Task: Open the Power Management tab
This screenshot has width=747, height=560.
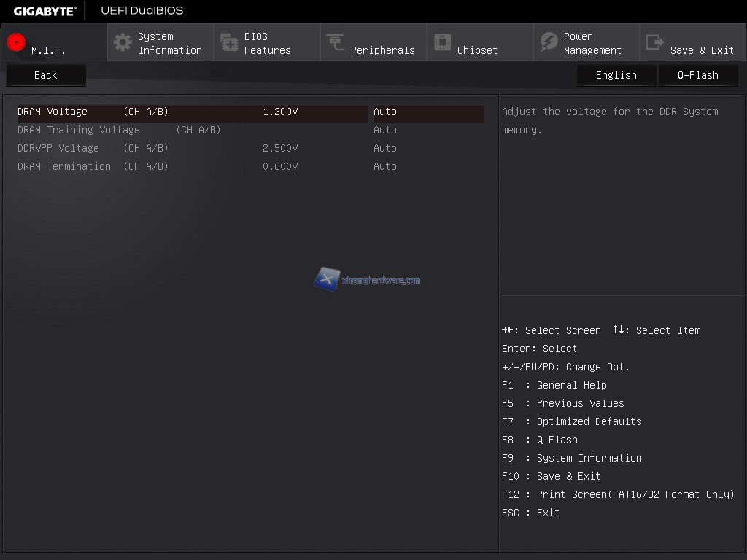Action: pos(592,44)
